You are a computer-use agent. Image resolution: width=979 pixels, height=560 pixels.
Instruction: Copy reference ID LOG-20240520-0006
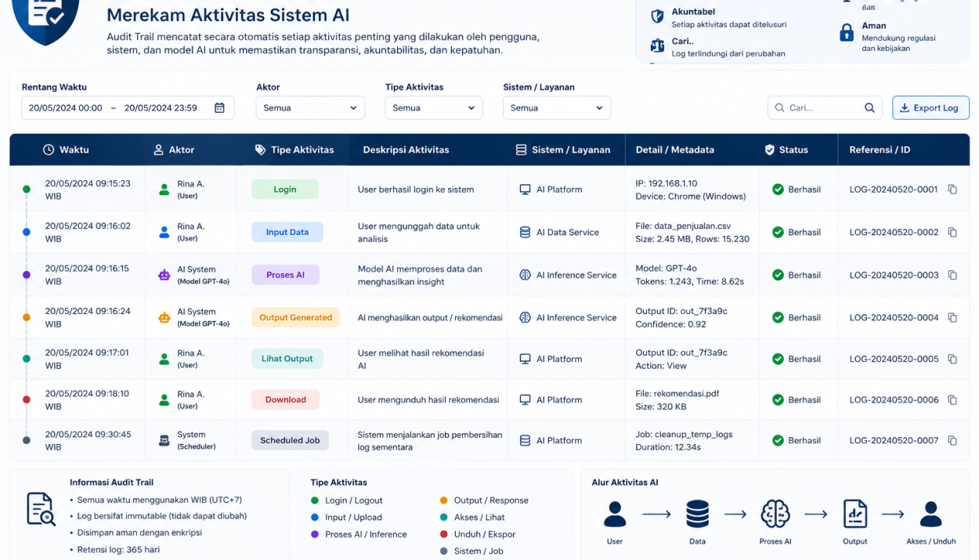click(952, 400)
